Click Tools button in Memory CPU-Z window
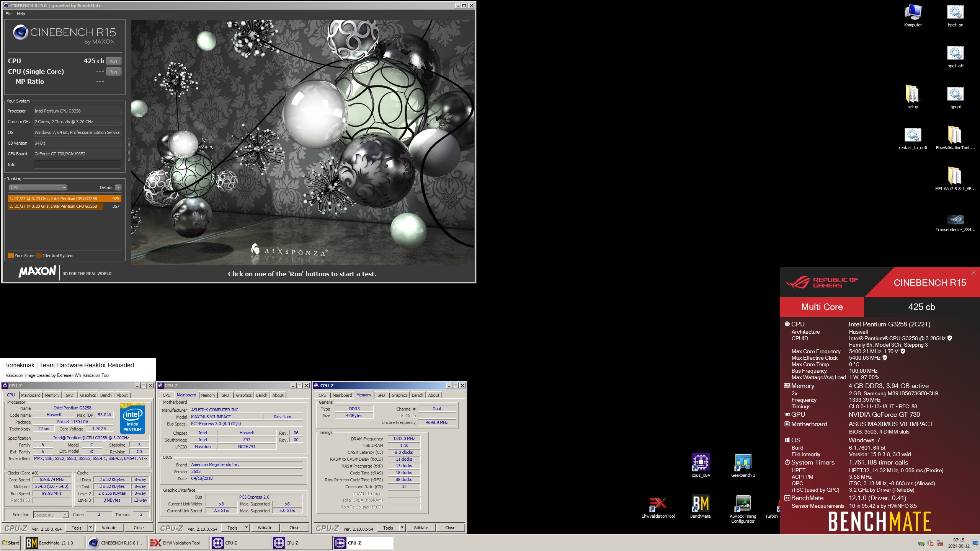980x551 pixels. click(388, 528)
